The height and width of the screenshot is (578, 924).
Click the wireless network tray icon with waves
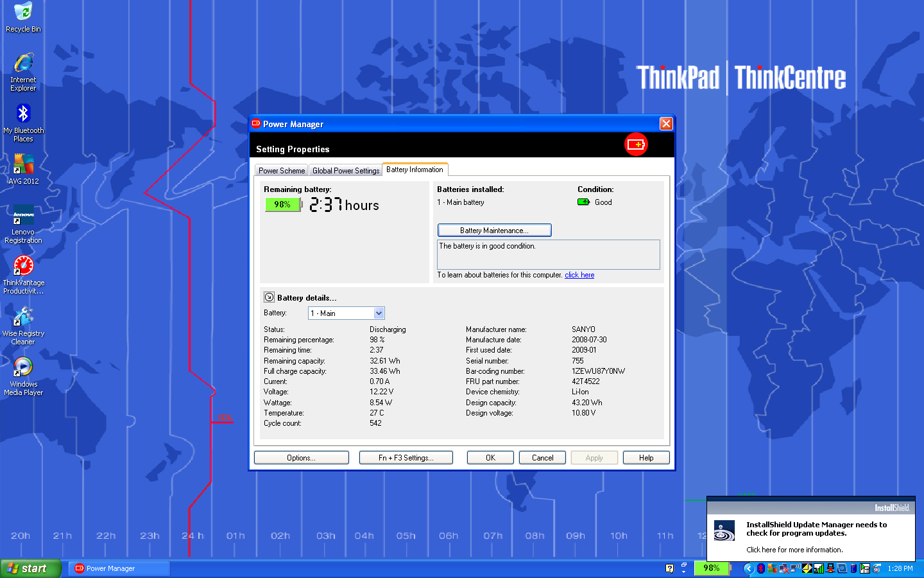(796, 568)
